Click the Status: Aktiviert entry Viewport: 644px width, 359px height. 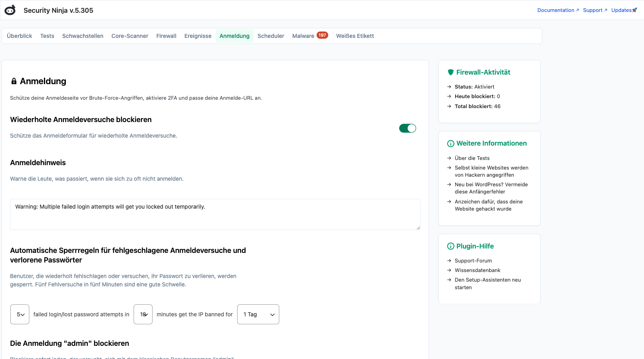tap(474, 87)
